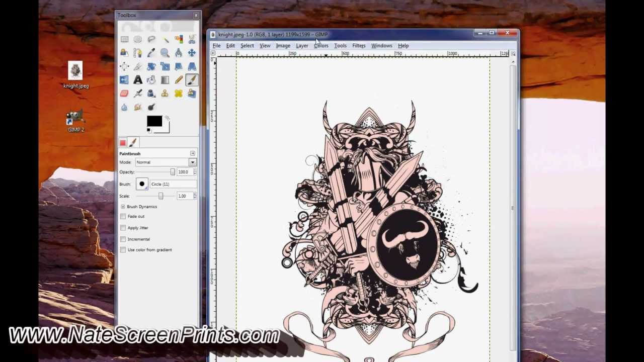Enable the Fade out checkbox
The width and height of the screenshot is (644, 362).
tap(123, 216)
